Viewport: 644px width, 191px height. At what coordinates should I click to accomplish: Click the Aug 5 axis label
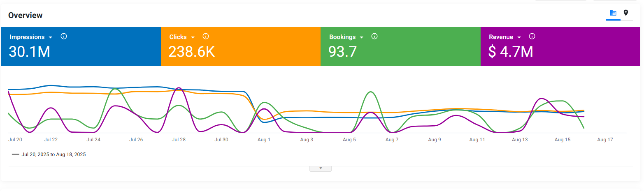349,140
